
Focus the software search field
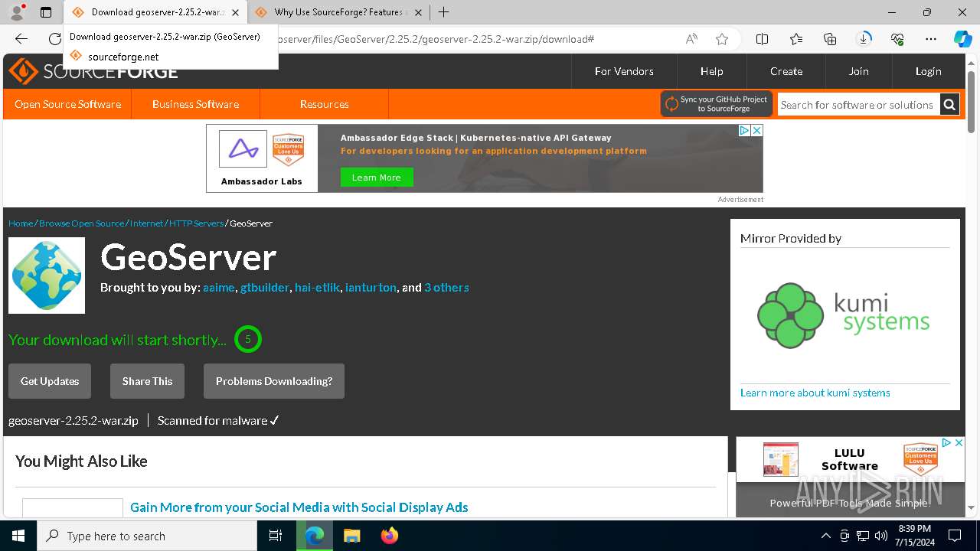click(857, 105)
